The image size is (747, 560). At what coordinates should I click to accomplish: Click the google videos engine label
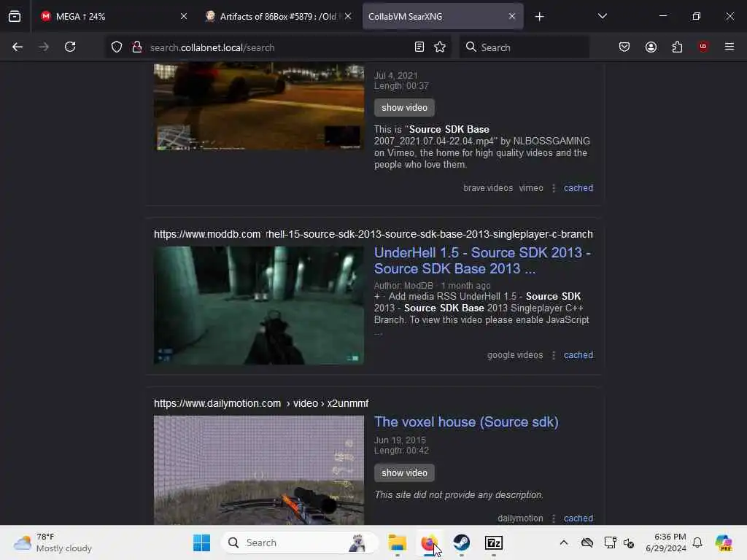[x=515, y=355]
